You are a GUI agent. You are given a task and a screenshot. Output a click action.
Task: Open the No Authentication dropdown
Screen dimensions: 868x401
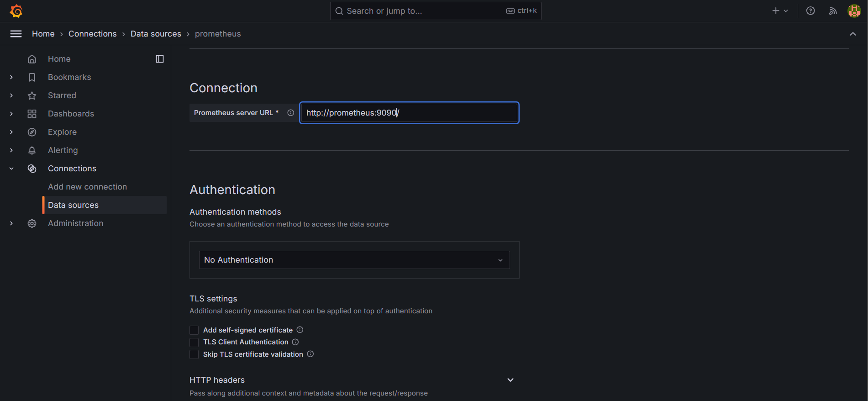coord(354,260)
